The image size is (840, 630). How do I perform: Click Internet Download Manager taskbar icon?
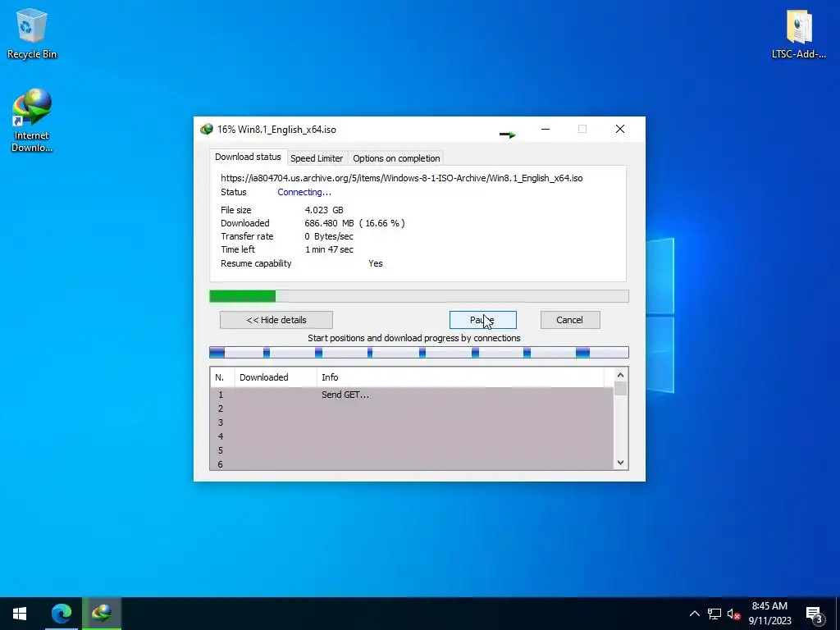tap(102, 614)
